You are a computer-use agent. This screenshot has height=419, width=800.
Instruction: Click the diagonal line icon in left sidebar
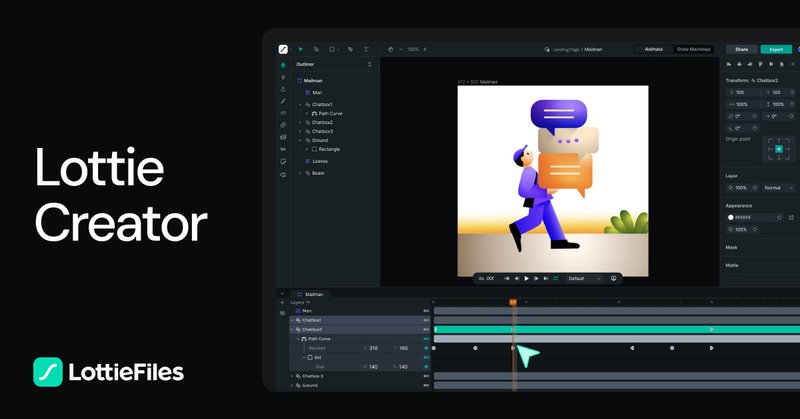283,101
